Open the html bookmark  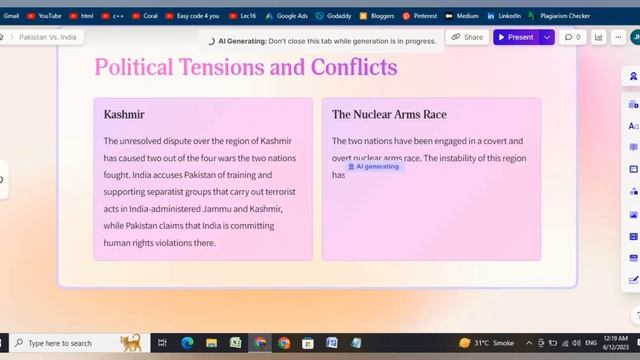[x=81, y=16]
